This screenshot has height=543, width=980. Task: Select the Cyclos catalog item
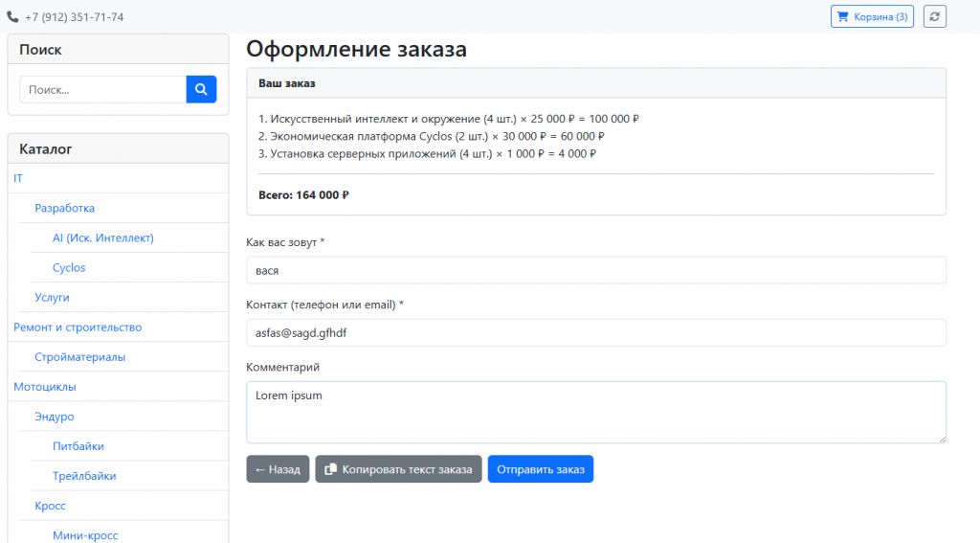coord(69,267)
